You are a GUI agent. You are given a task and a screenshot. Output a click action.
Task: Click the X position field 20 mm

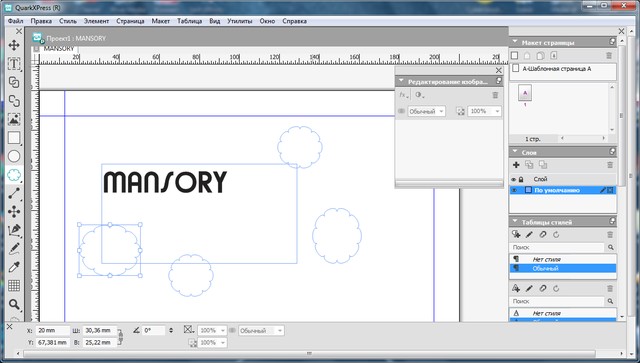53,330
